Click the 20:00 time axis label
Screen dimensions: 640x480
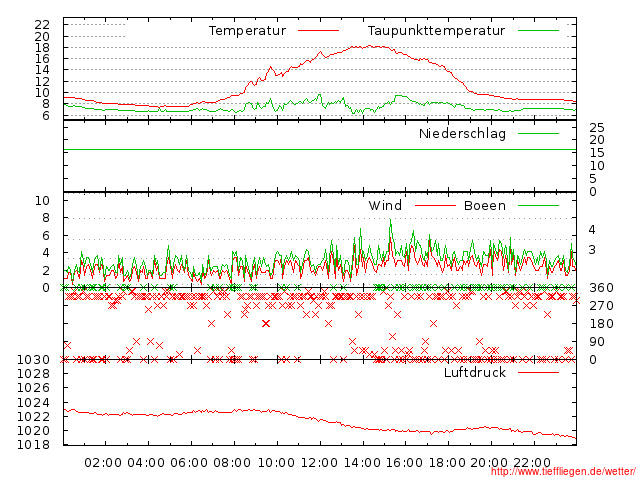coord(489,463)
